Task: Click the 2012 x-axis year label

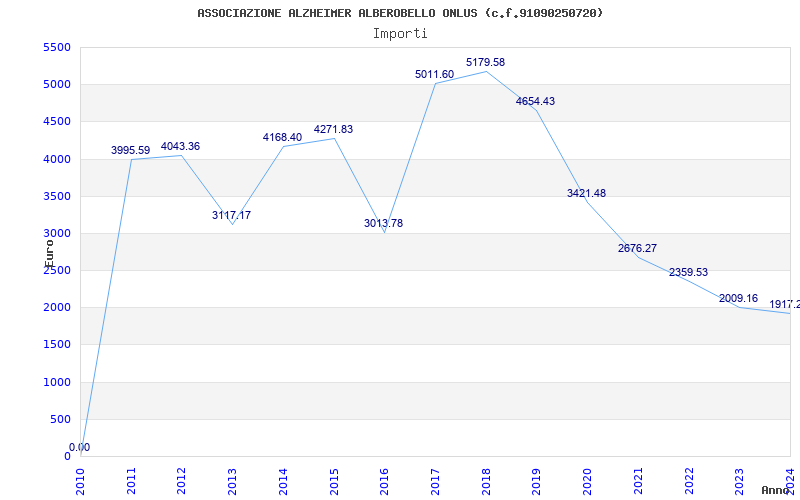Action: [182, 481]
